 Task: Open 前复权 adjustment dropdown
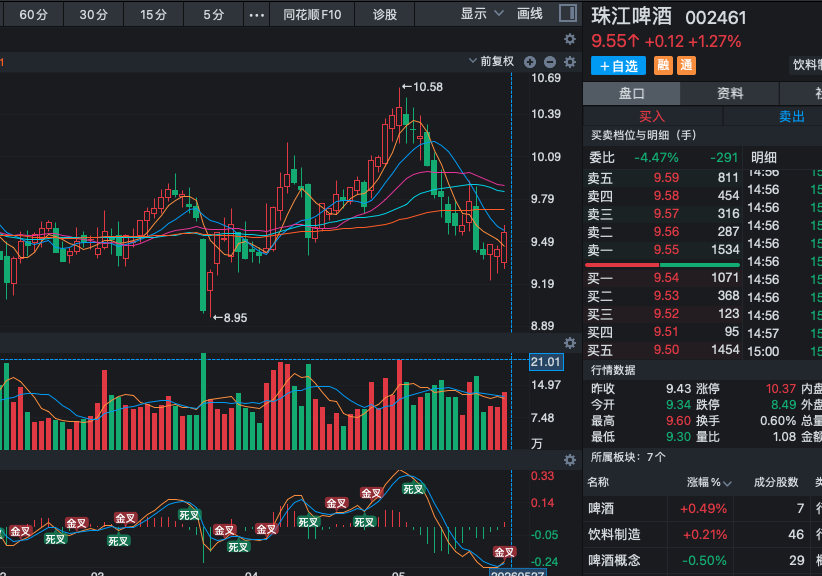coord(492,61)
